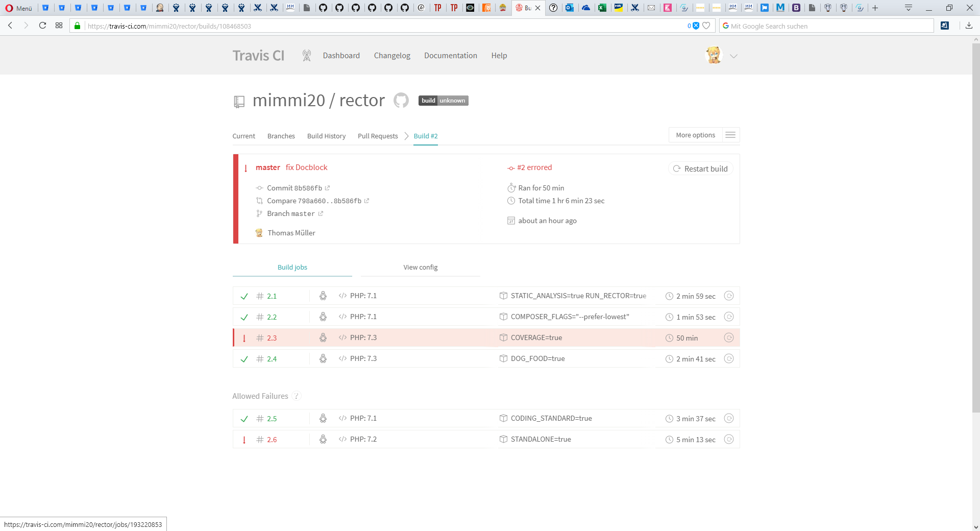
Task: Open the Opera Menü button
Action: pyautogui.click(x=19, y=8)
